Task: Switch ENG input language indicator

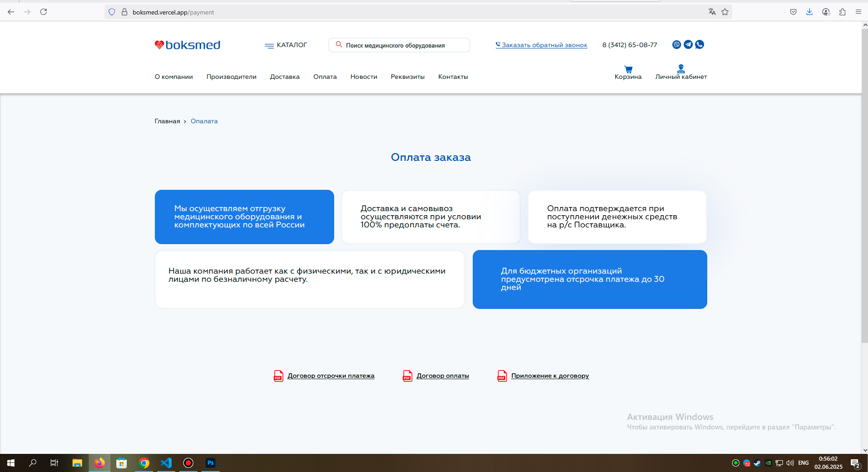Action: tap(803, 463)
